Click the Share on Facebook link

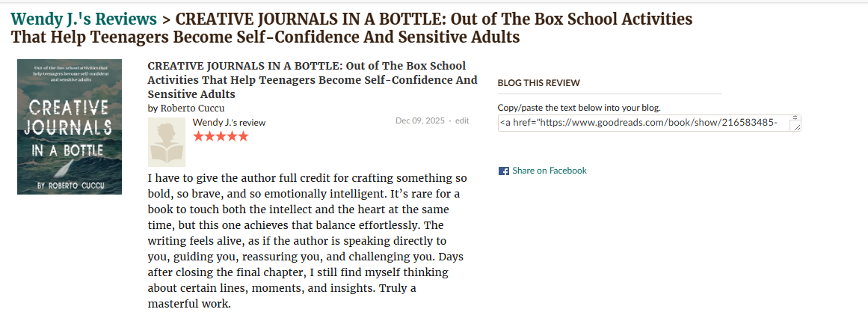tap(549, 171)
